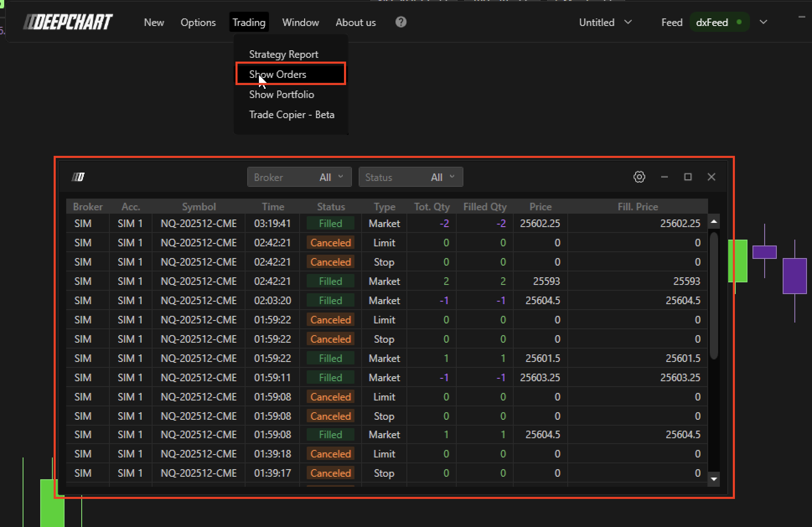
Task: Open the Options menu
Action: (198, 22)
